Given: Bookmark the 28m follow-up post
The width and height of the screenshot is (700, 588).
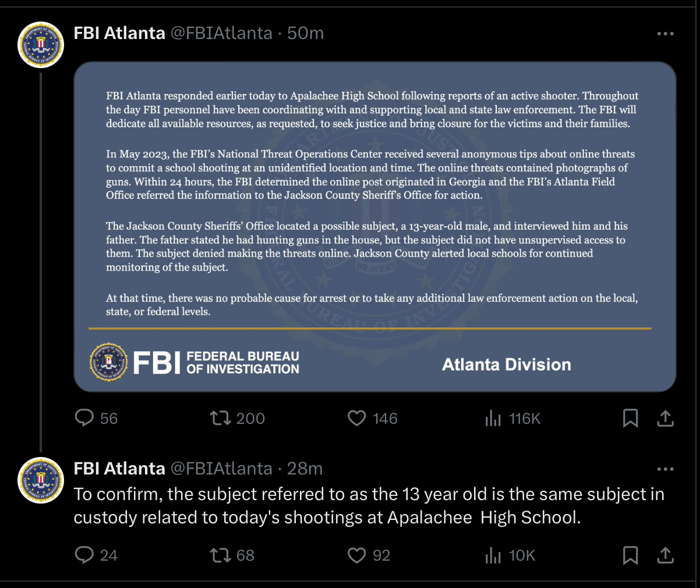Looking at the screenshot, I should pos(630,555).
